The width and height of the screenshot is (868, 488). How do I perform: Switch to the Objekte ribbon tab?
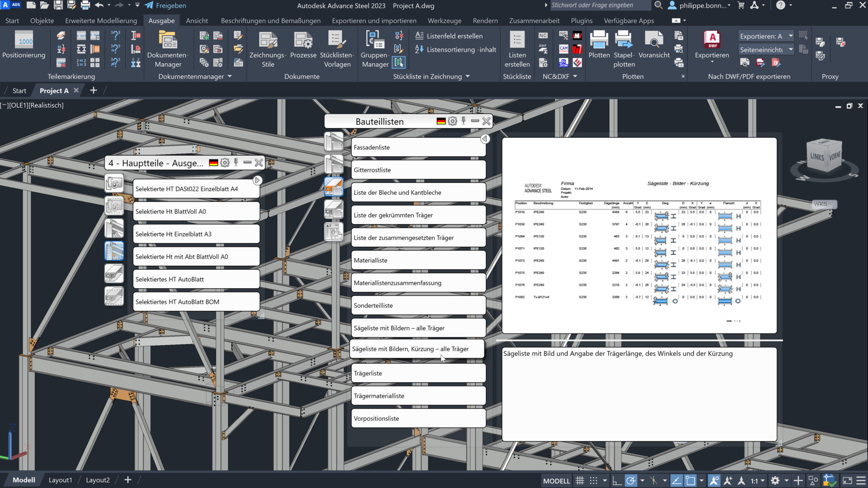(x=42, y=20)
